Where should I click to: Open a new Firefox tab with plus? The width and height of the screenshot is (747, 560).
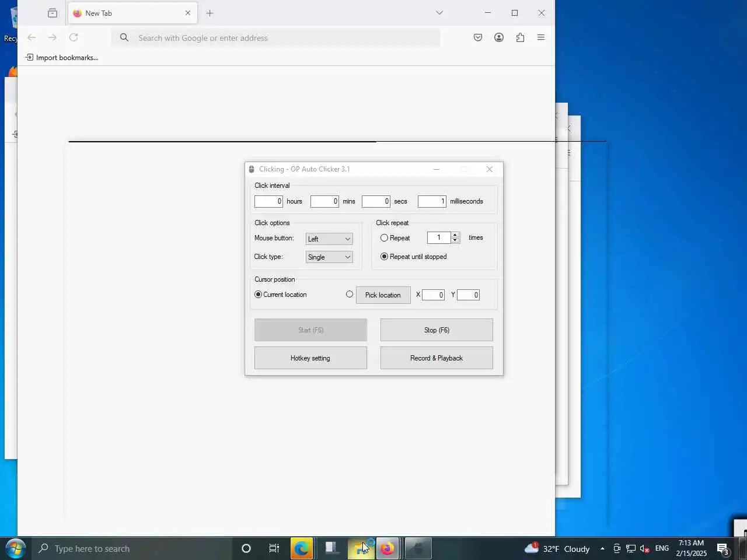[x=210, y=13]
